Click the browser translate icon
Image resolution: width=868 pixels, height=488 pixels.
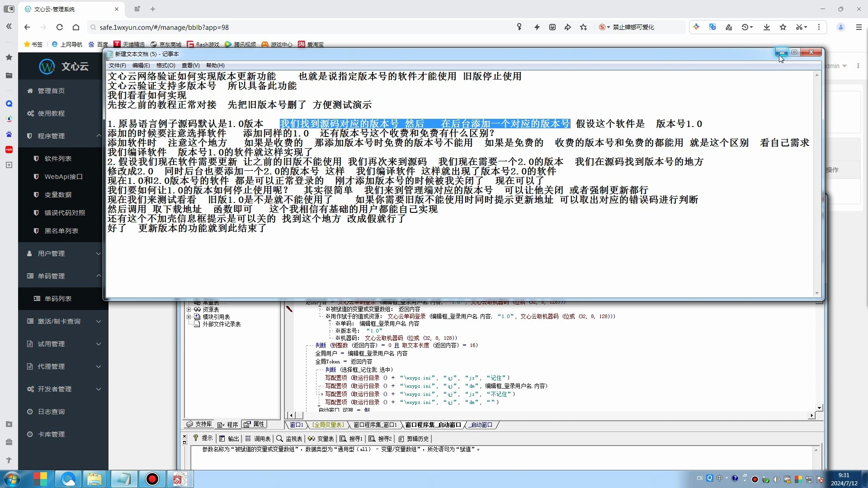[x=713, y=27]
